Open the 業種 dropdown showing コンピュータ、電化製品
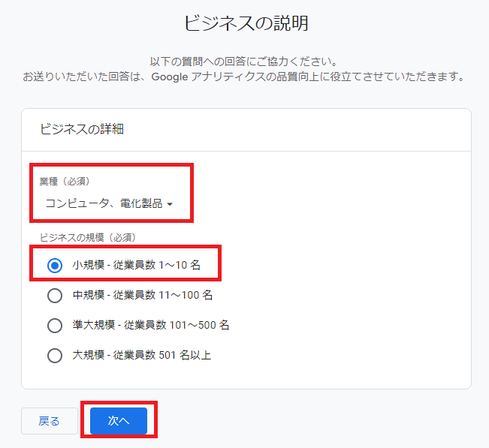The height and width of the screenshot is (448, 489). (x=104, y=203)
